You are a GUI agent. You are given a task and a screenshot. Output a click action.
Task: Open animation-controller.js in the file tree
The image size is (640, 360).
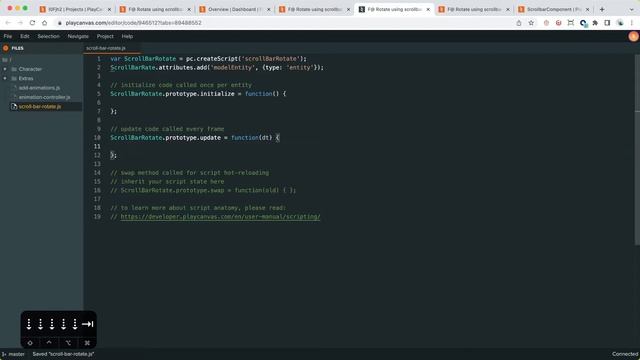(x=44, y=97)
